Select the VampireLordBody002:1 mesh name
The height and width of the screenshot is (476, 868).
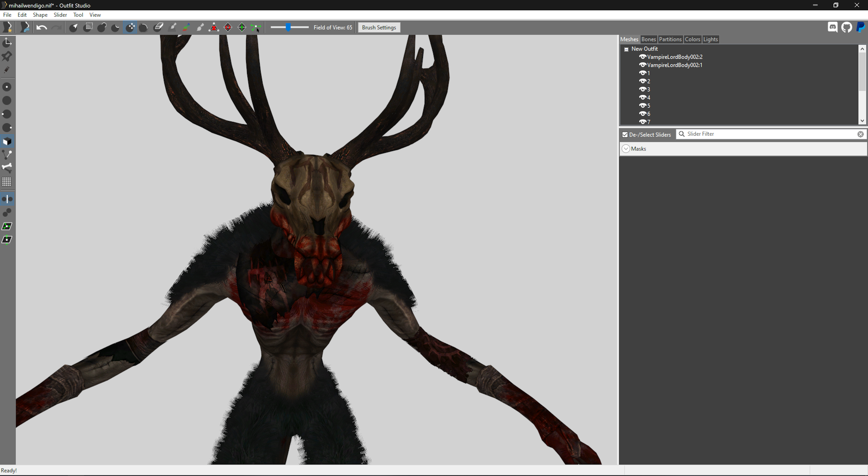point(675,65)
